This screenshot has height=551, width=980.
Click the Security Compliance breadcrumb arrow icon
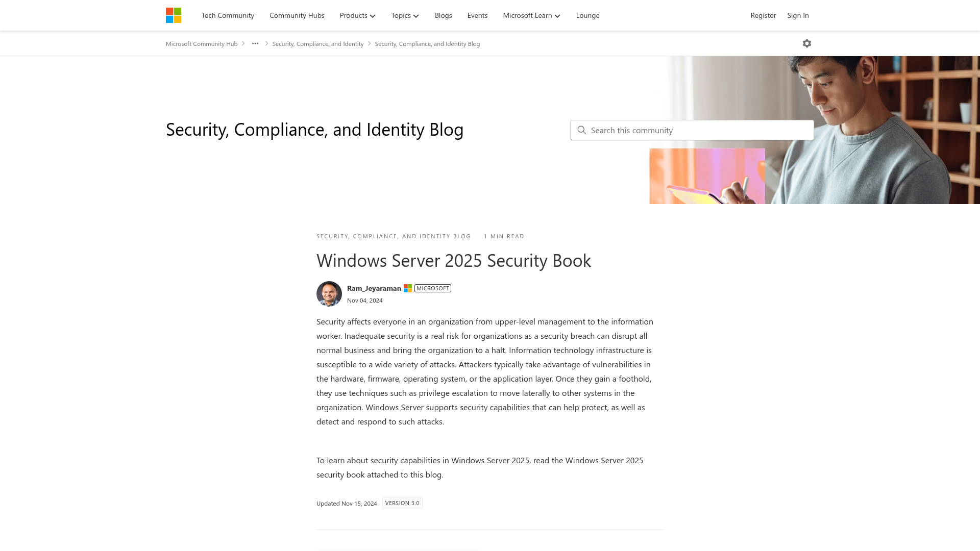[x=369, y=43]
